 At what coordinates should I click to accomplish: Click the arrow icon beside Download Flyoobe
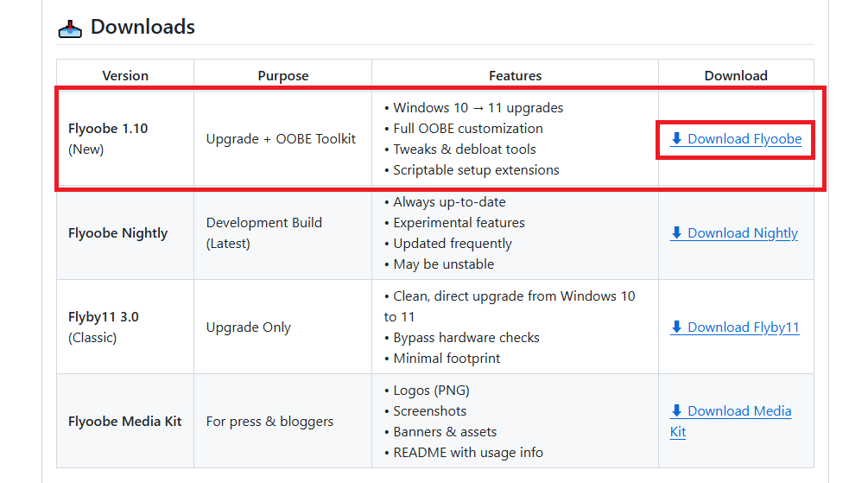click(x=677, y=139)
